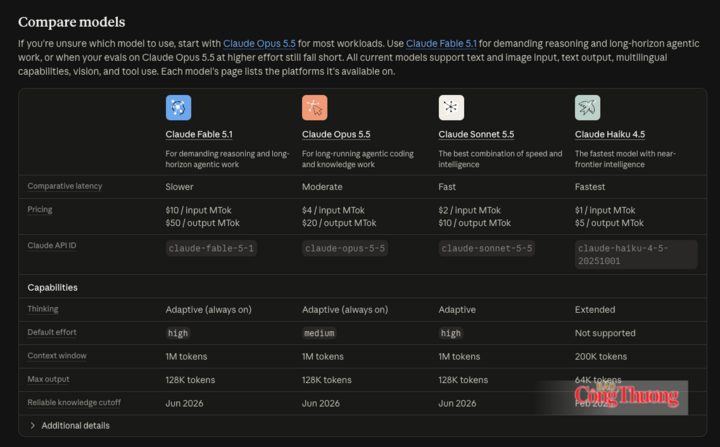
Task: Click the orange Claude Opus 5.5 model icon
Action: point(315,108)
